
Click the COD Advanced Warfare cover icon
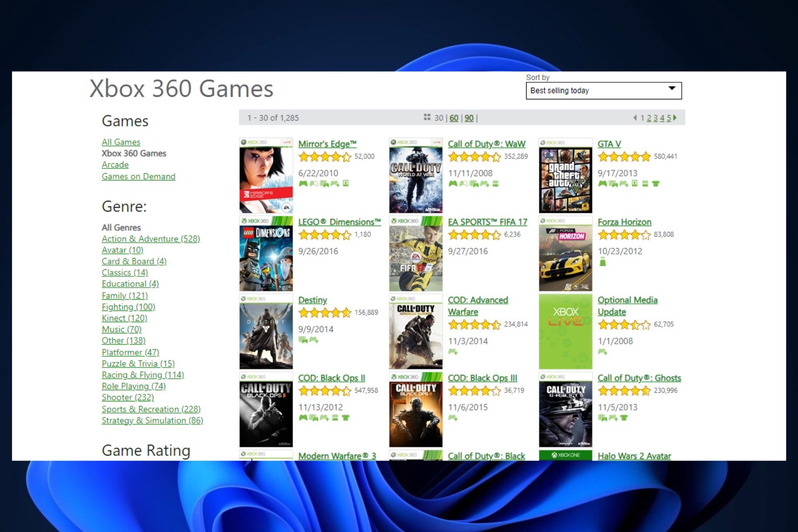[416, 330]
